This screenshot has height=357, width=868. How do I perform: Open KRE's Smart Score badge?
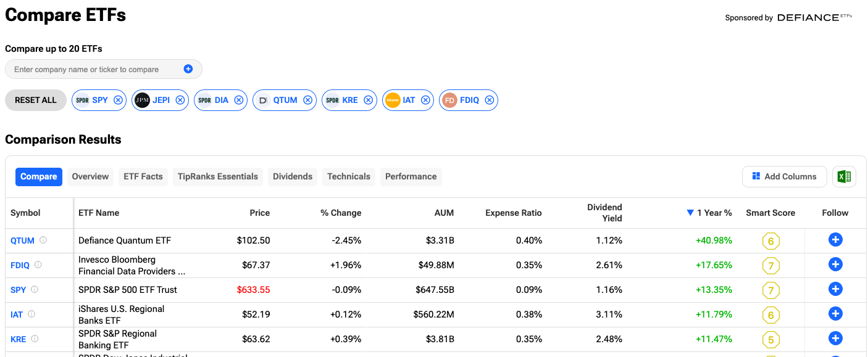point(770,339)
